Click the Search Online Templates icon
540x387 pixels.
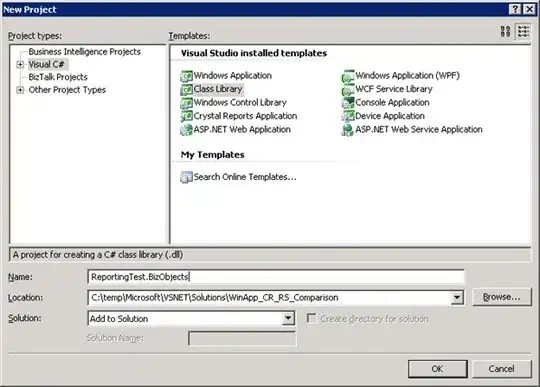click(x=186, y=177)
